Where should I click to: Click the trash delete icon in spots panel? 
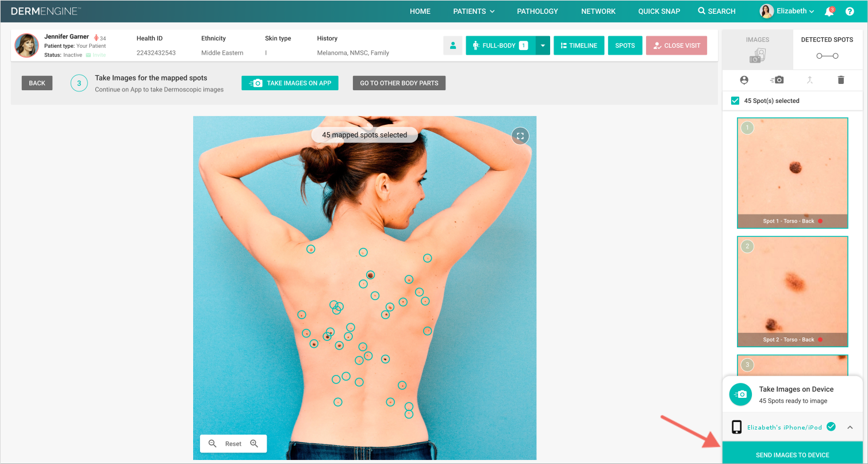(841, 80)
